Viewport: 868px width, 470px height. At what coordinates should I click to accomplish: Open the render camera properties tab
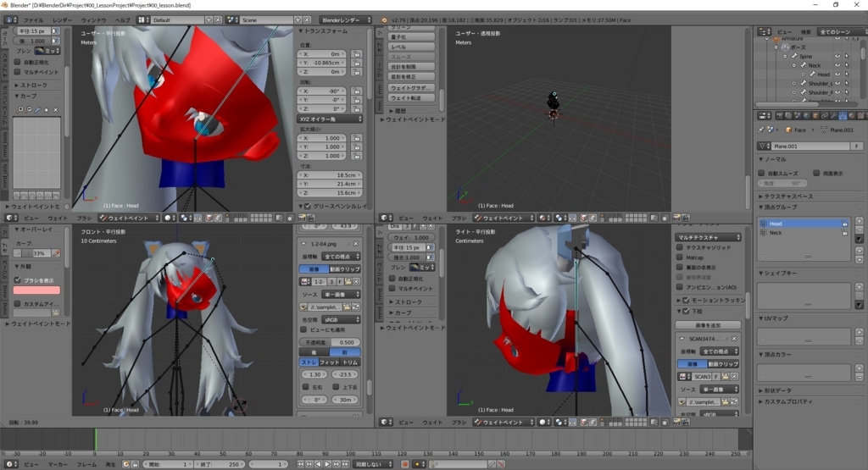[x=780, y=116]
